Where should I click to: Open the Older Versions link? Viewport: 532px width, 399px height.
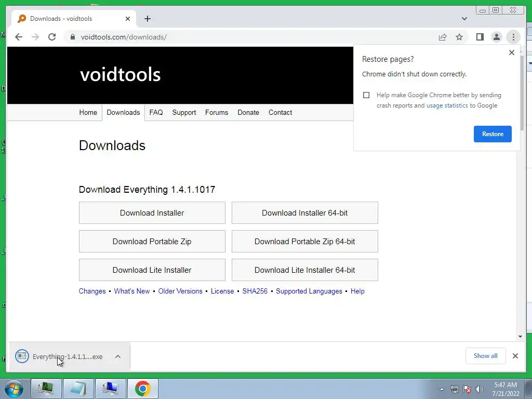click(180, 291)
